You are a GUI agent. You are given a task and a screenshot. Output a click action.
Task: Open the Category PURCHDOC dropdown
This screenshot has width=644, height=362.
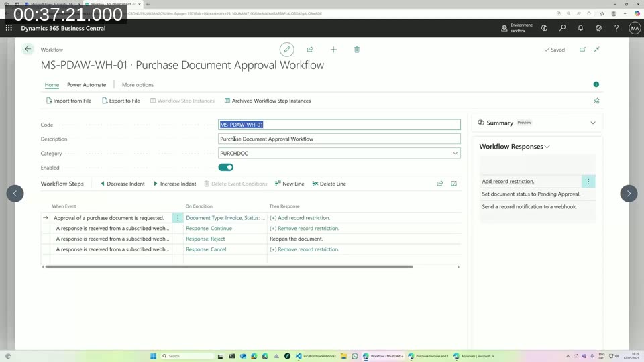pyautogui.click(x=455, y=153)
